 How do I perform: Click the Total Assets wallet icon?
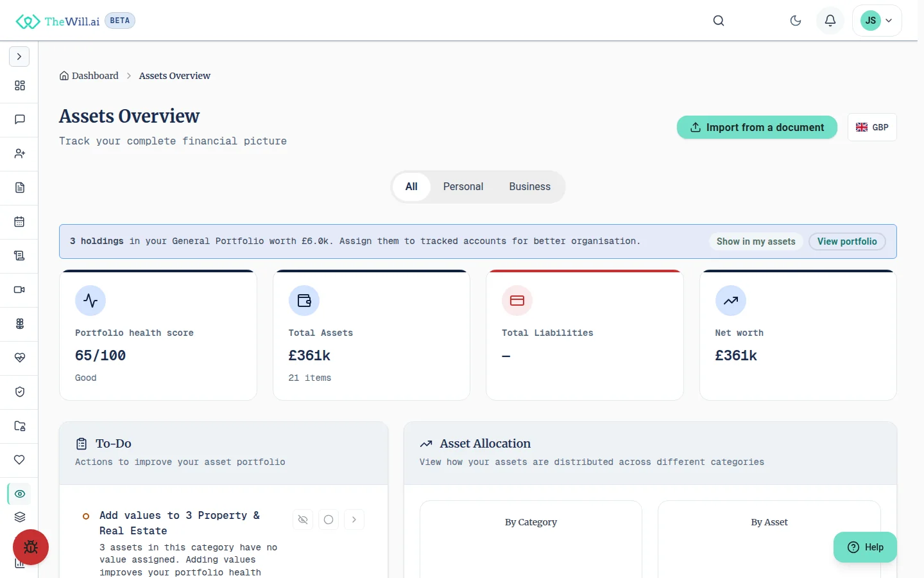(304, 301)
